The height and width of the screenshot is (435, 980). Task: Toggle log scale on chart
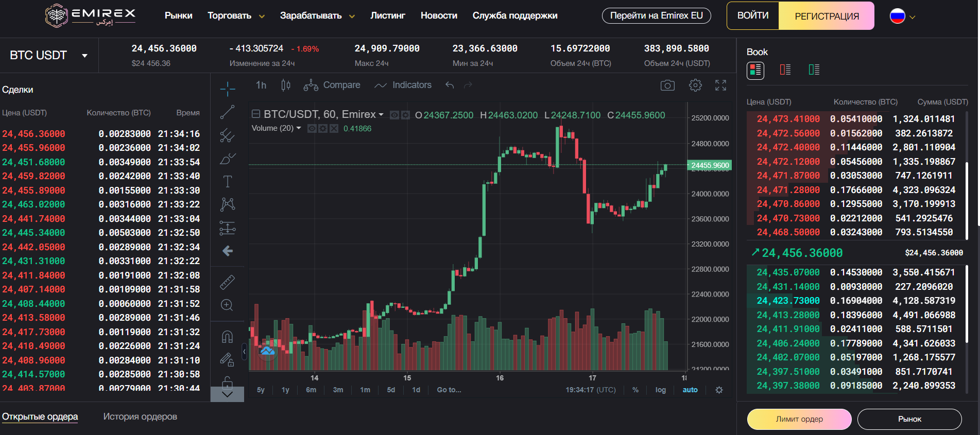point(660,390)
